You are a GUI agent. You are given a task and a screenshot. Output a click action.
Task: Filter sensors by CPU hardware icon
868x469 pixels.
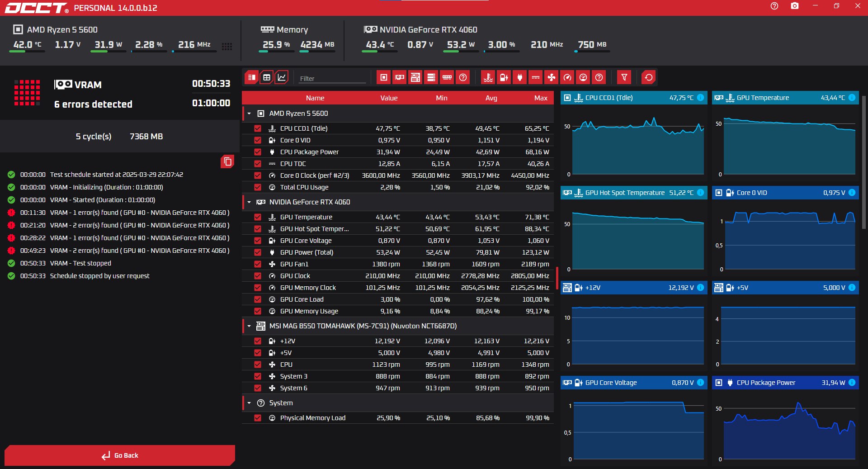point(384,77)
